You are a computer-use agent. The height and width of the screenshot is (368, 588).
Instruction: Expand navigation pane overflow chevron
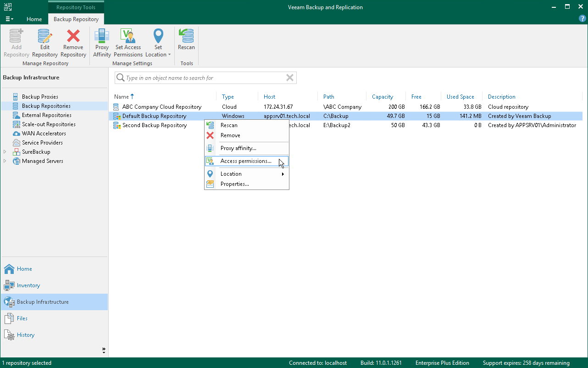104,351
